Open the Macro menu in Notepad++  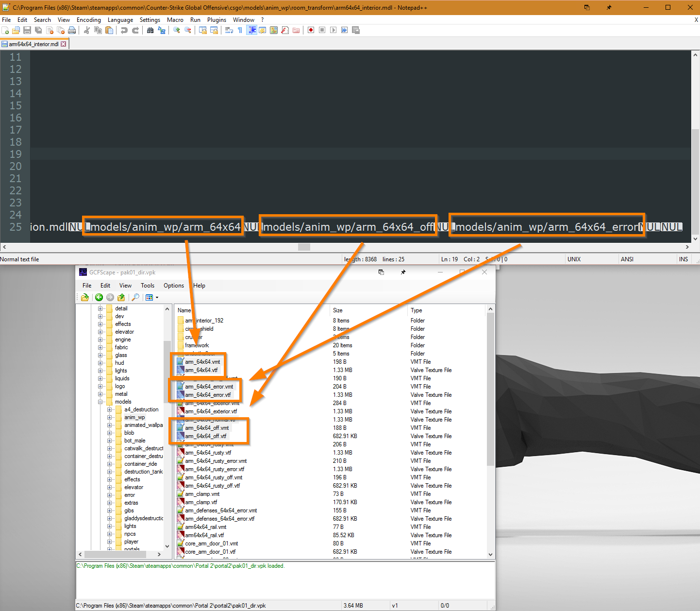coord(175,20)
